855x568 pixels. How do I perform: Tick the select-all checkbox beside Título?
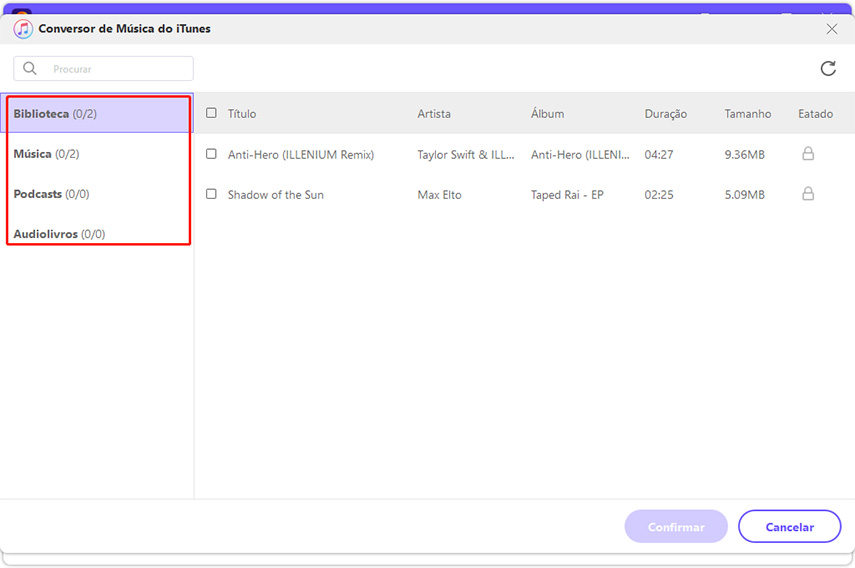tap(211, 113)
